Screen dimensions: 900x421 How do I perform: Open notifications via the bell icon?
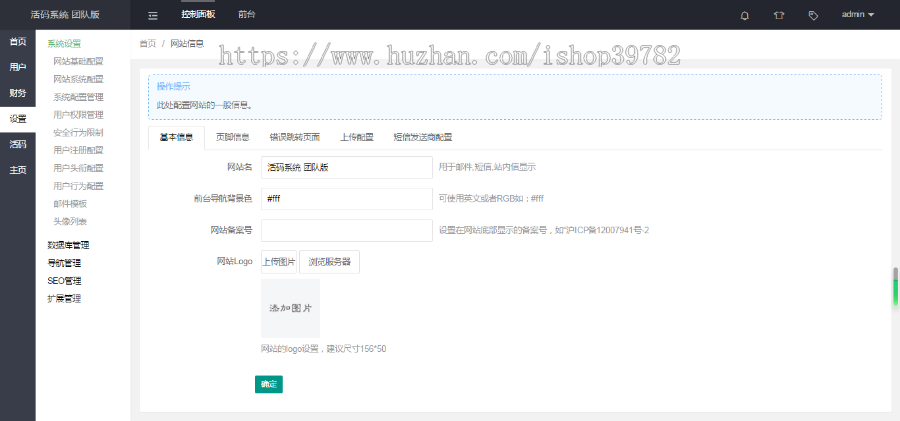(744, 16)
